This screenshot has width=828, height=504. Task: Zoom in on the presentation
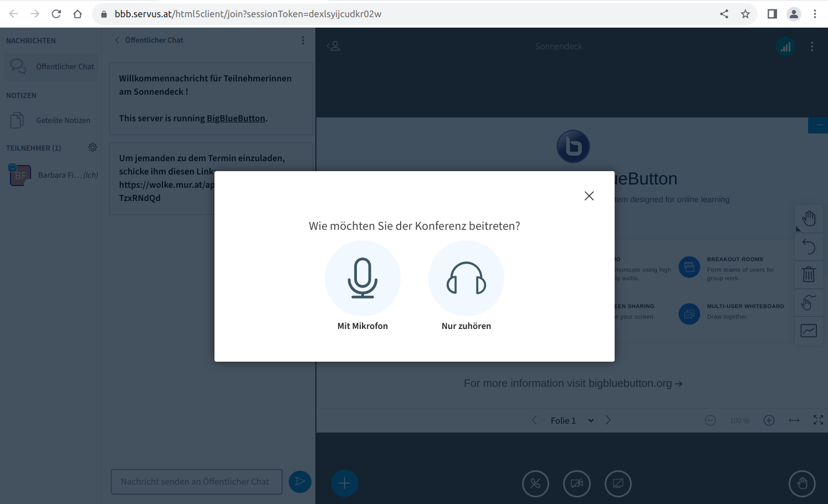click(x=769, y=420)
